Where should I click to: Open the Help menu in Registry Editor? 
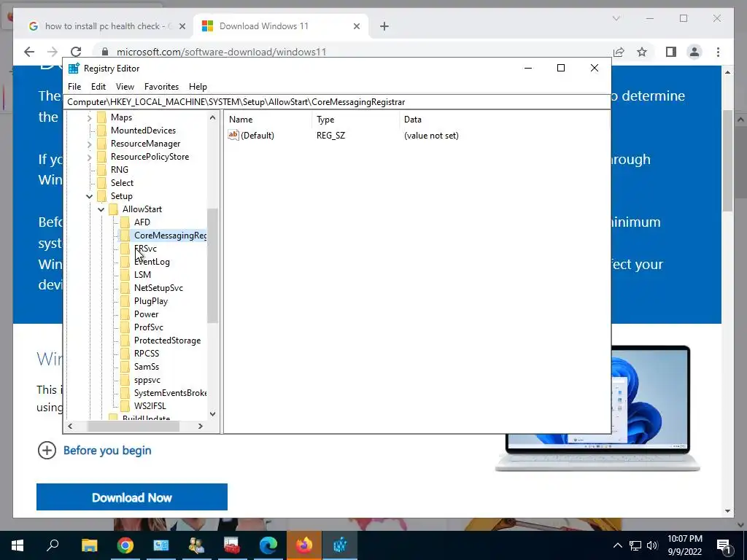coord(198,87)
